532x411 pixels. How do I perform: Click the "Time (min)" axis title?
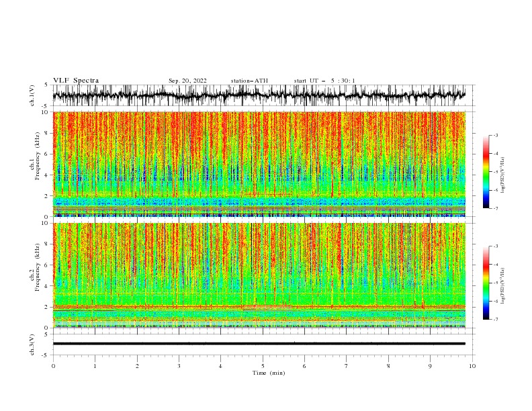point(269,373)
